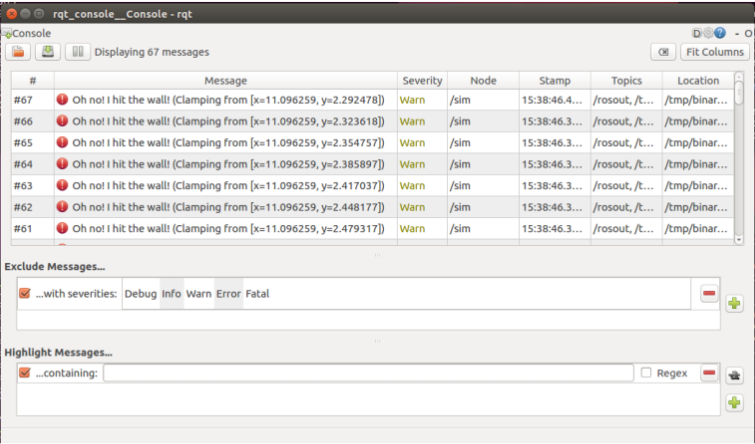Select message with y=2.448177
This screenshot has width=755, height=444.
373,207
